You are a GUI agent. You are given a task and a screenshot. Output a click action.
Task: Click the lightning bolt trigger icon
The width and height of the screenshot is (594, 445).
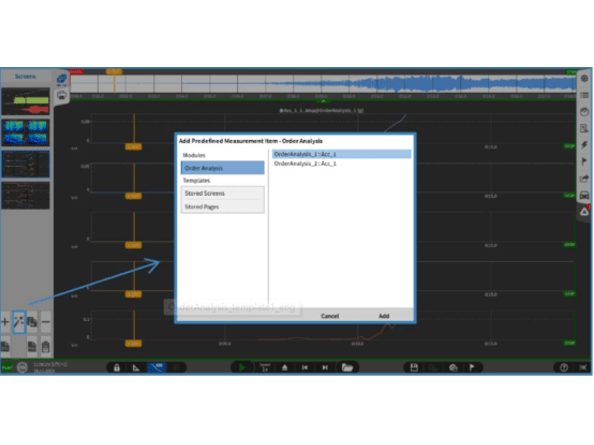click(584, 145)
